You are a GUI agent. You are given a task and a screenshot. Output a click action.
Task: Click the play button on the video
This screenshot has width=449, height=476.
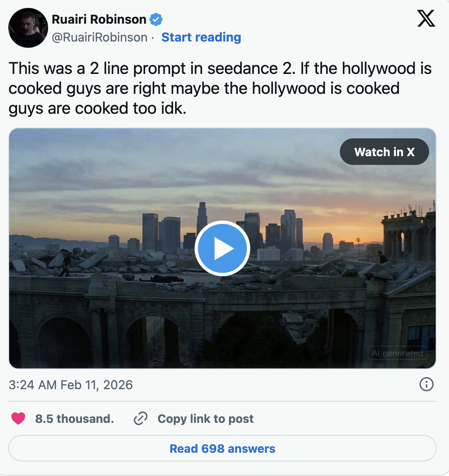(223, 248)
